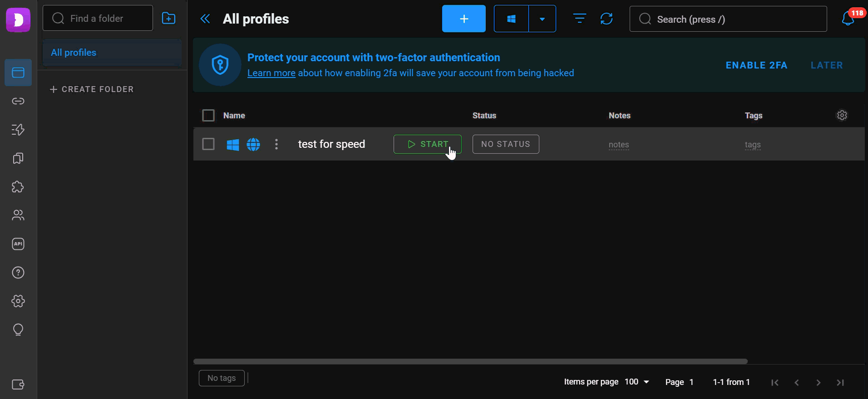This screenshot has width=868, height=399.
Task: Dismiss the 2FA banner with LATER
Action: pyautogui.click(x=827, y=65)
